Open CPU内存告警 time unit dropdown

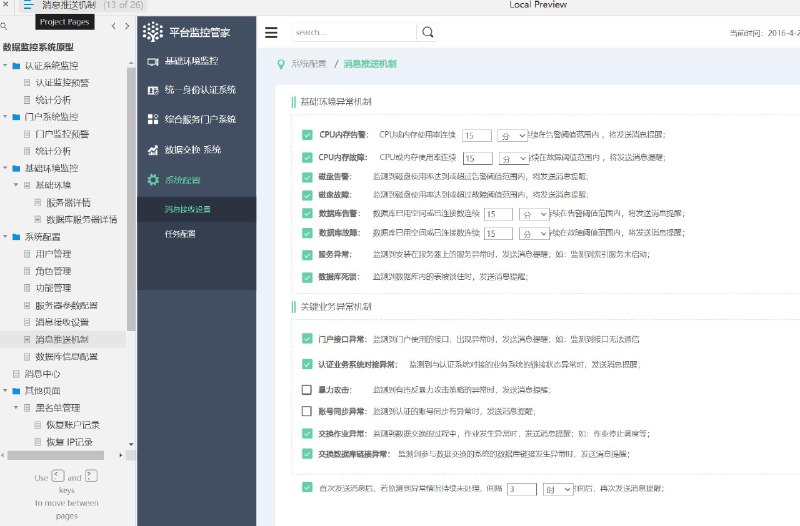(512, 136)
